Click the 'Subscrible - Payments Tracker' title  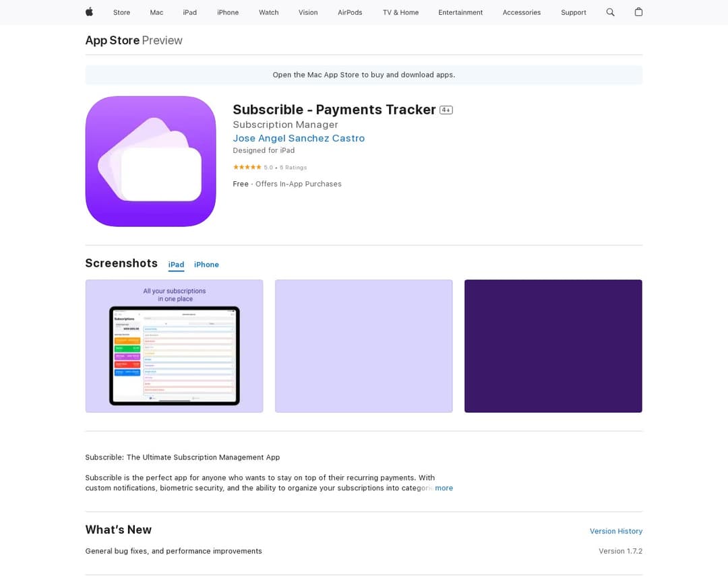[334, 110]
